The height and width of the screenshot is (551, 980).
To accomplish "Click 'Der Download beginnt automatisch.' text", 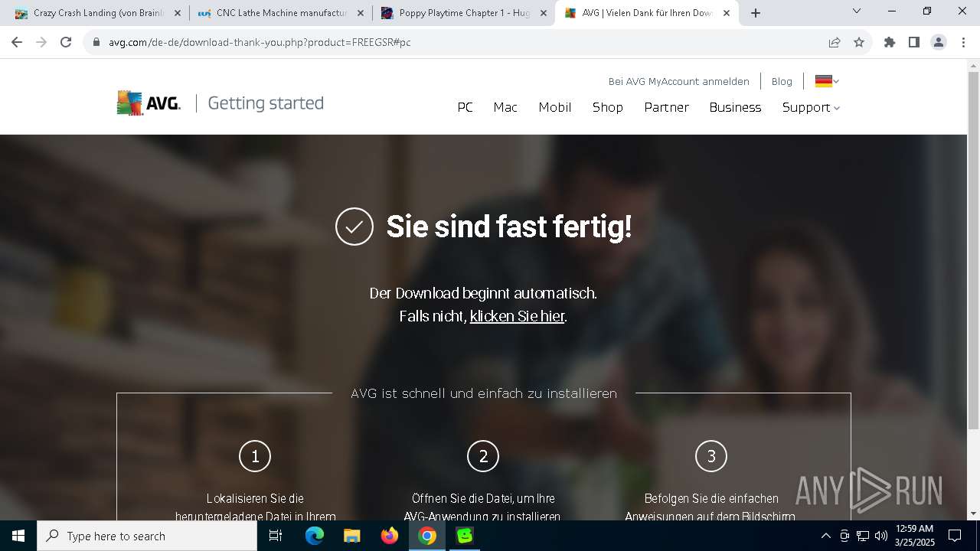I will coord(483,293).
